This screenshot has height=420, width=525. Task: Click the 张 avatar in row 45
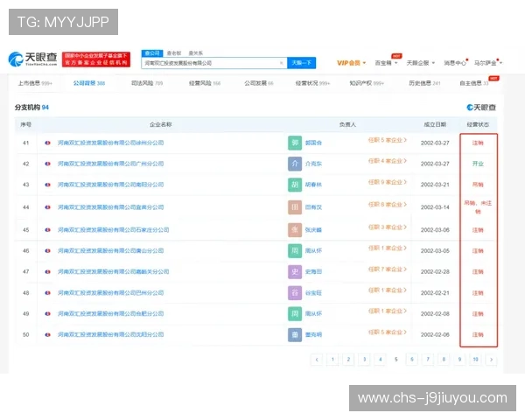pos(295,230)
